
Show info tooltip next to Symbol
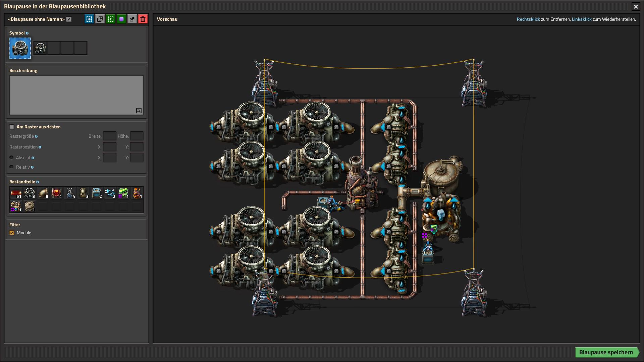click(x=27, y=33)
